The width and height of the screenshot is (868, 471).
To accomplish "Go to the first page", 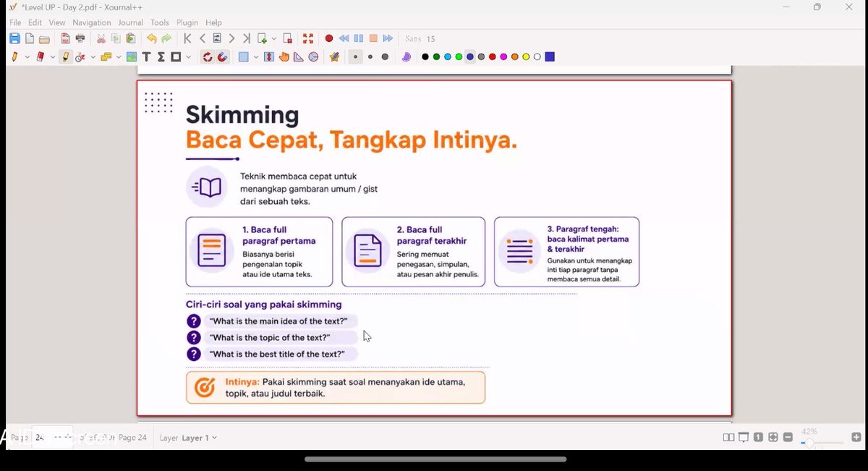I will (187, 38).
